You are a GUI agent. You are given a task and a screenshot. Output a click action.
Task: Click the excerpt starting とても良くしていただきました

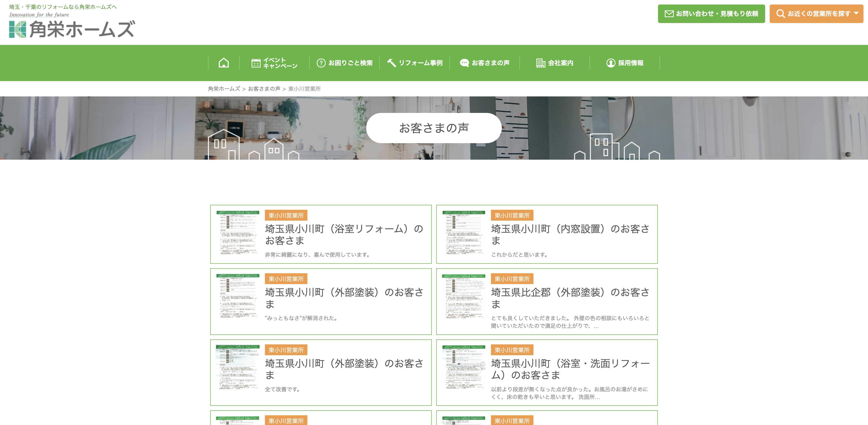(x=570, y=322)
